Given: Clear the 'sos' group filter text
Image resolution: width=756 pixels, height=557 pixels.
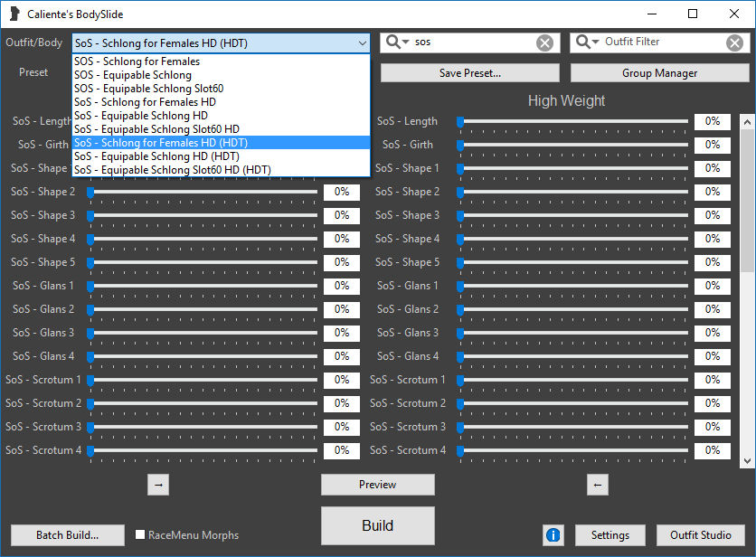Looking at the screenshot, I should coord(544,42).
